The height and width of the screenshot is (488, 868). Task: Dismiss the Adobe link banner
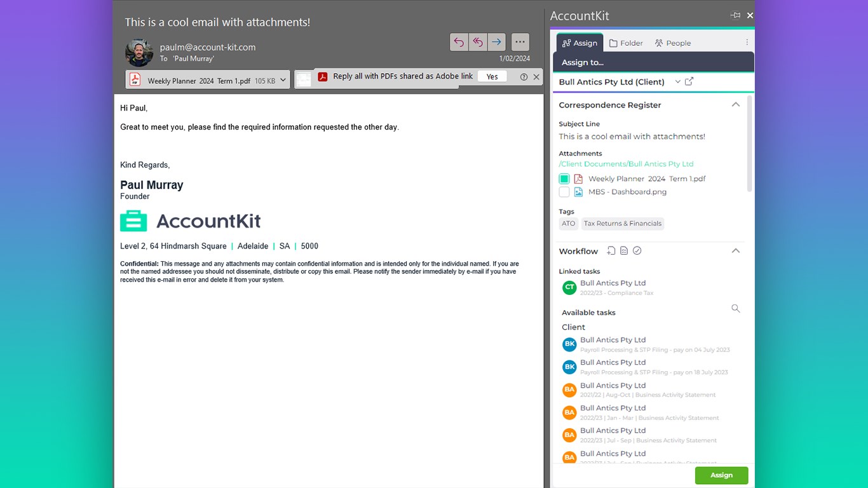(536, 77)
